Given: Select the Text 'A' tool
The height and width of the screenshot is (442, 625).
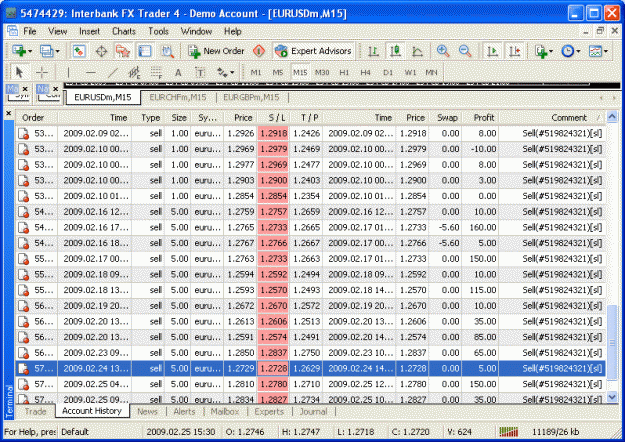Looking at the screenshot, I should coord(178,73).
